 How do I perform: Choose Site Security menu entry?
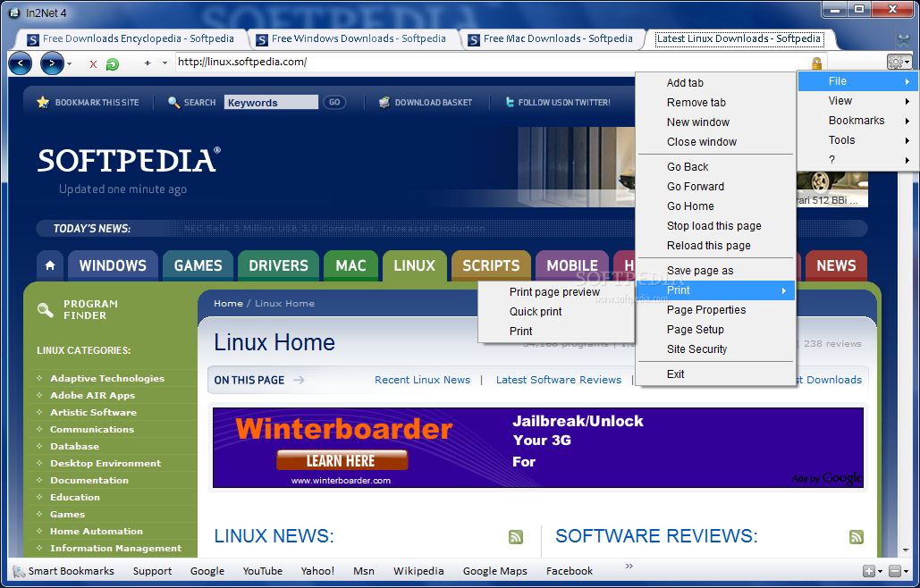click(x=716, y=349)
